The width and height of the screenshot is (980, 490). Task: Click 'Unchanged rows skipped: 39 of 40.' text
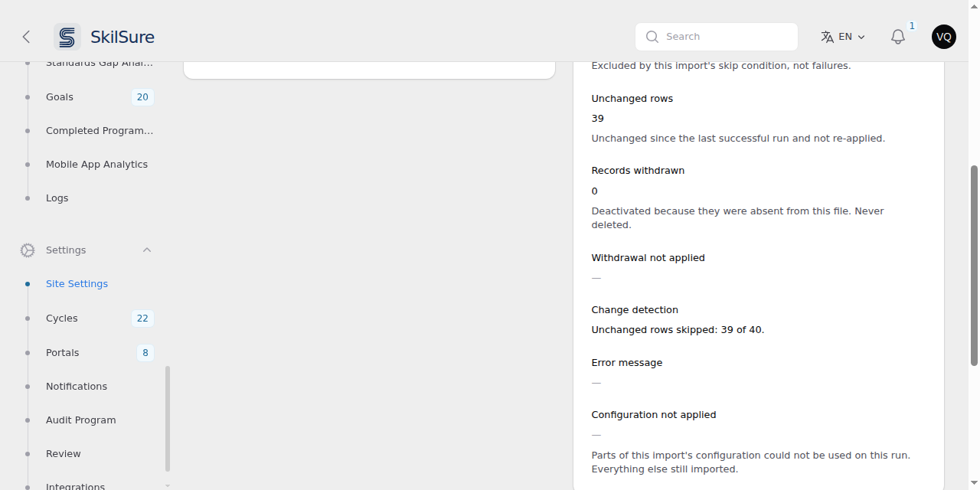[x=678, y=330]
